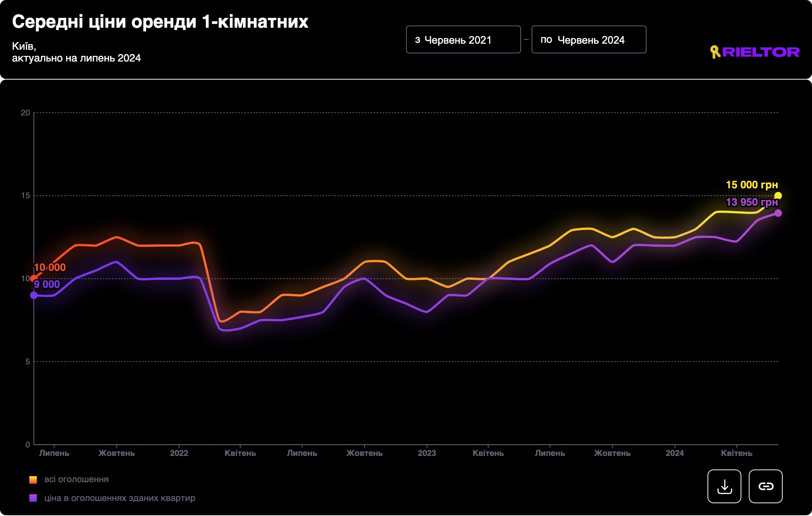
Task: Click the 20 label on the y-axis
Action: [25, 113]
